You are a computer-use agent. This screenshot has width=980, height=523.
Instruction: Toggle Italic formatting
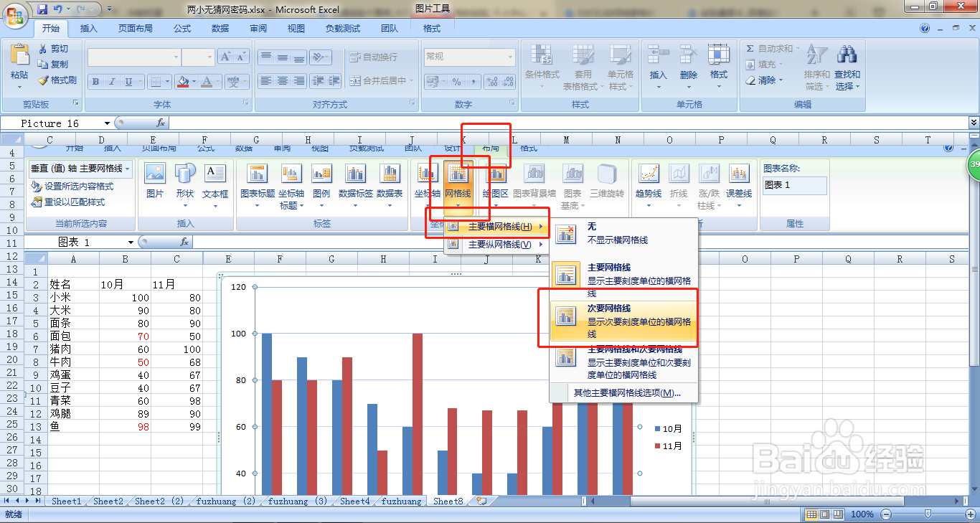(112, 81)
